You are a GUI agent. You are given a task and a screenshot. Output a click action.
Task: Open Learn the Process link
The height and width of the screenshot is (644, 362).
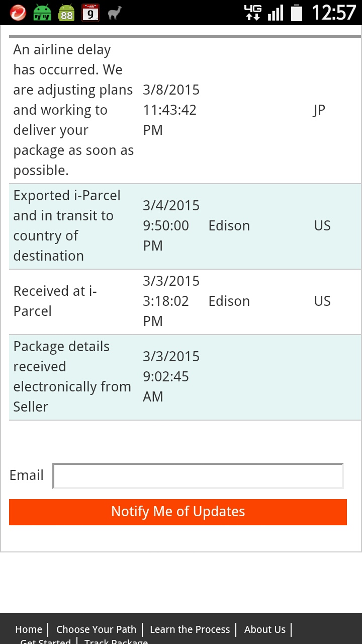tap(190, 629)
